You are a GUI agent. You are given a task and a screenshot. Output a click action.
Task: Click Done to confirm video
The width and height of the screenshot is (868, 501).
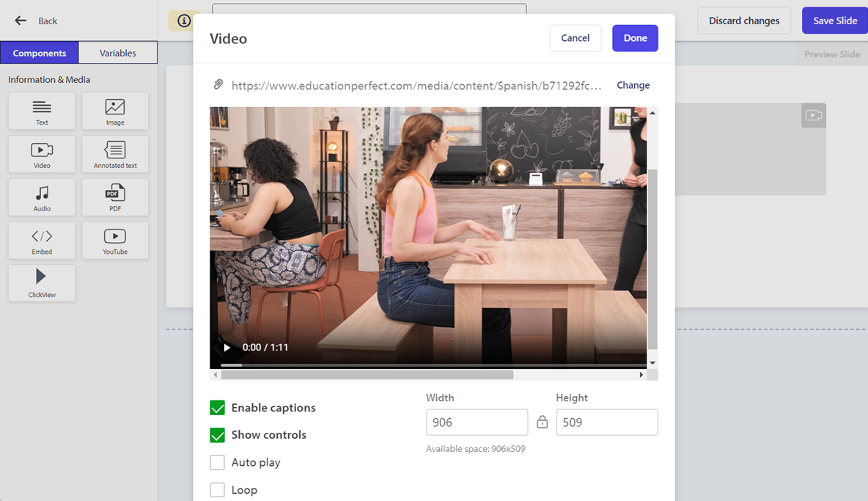pos(635,38)
